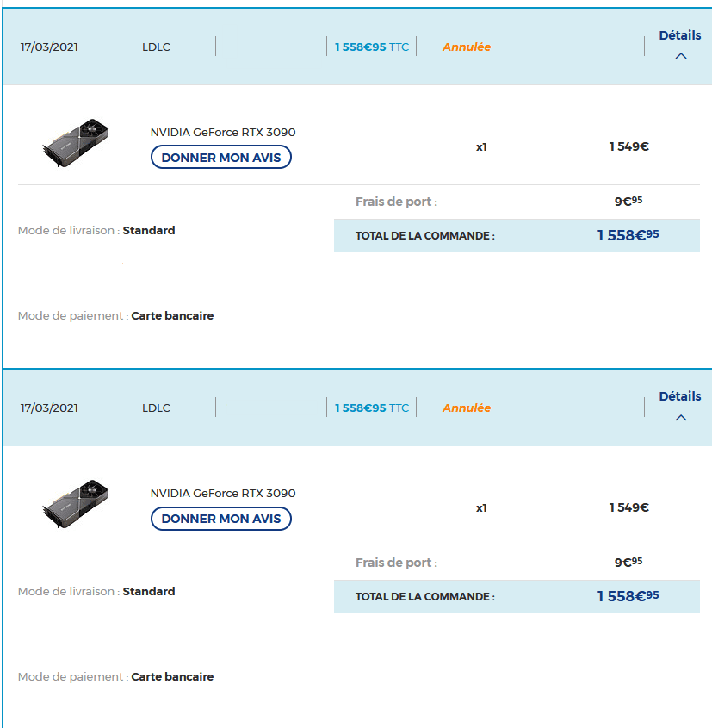Open NVIDIA GeForce RTX 3090 link in bottom order
This screenshot has width=712, height=728.
(222, 494)
